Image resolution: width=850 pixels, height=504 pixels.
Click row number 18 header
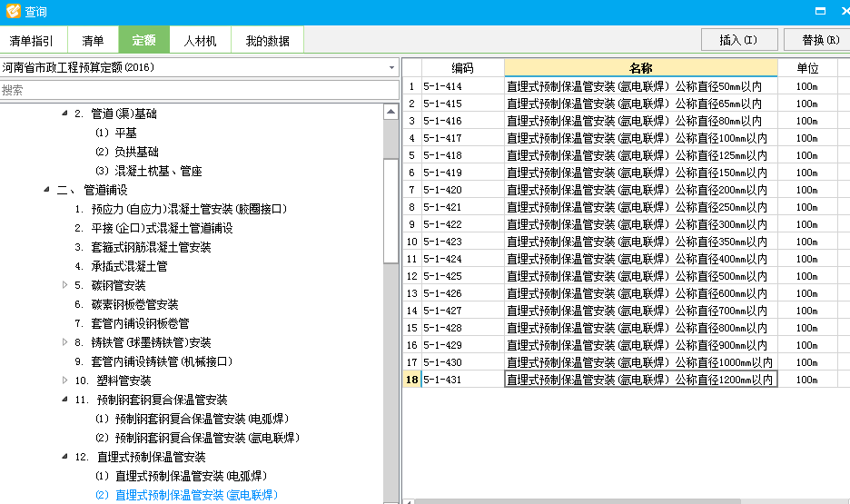[412, 380]
